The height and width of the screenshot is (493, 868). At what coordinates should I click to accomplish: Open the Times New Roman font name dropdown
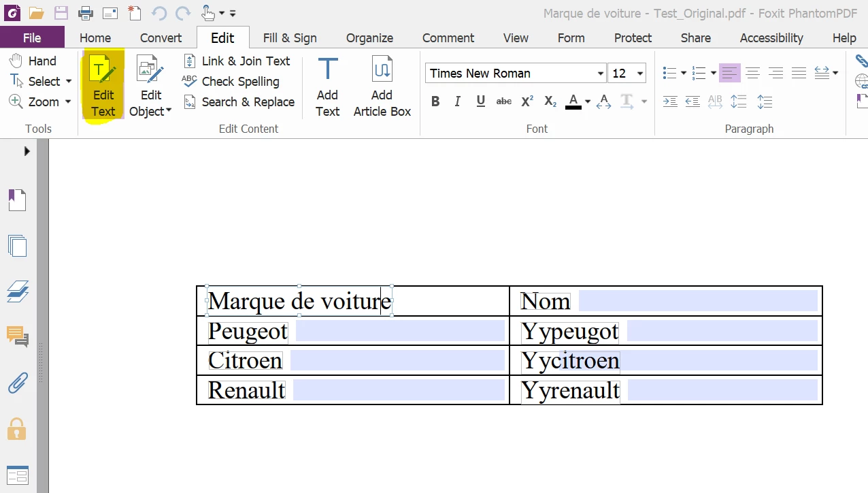pos(601,74)
